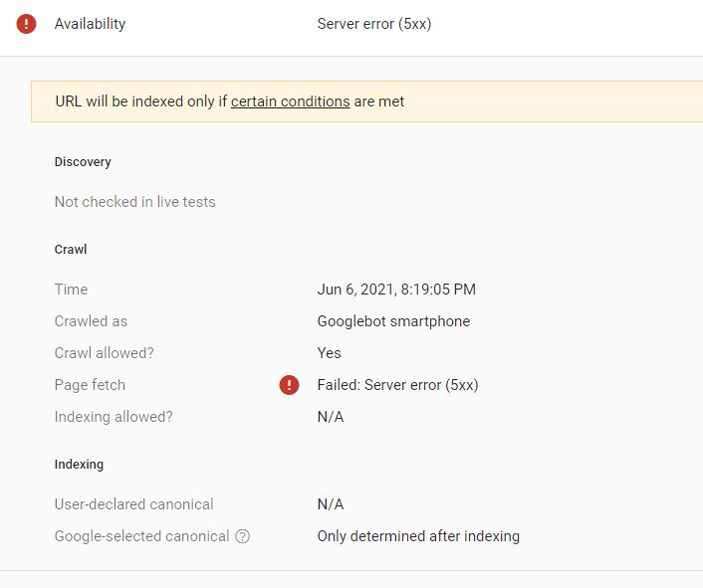
Task: Open help icon next to Google-selected canonical
Action: click(242, 536)
